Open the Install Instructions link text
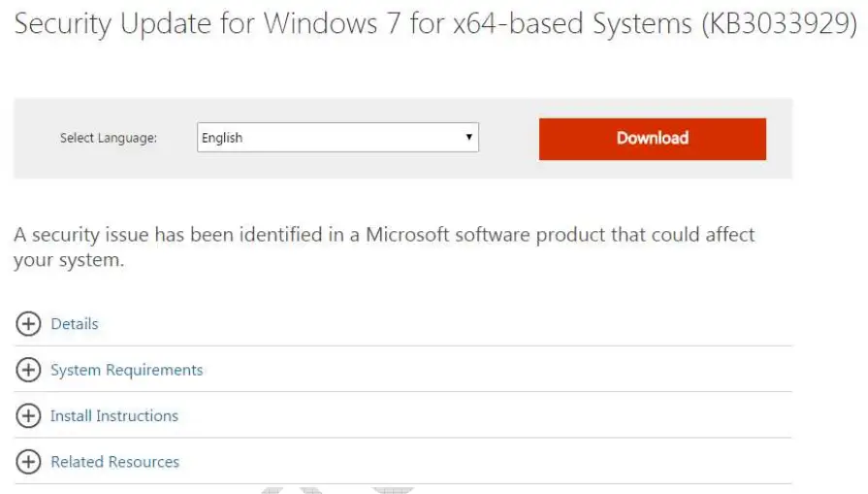 (x=114, y=416)
